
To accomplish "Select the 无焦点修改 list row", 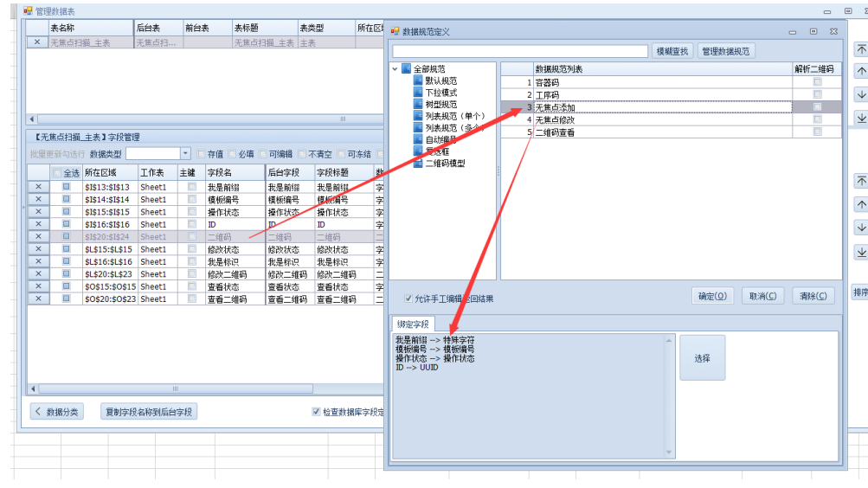I will coord(555,120).
